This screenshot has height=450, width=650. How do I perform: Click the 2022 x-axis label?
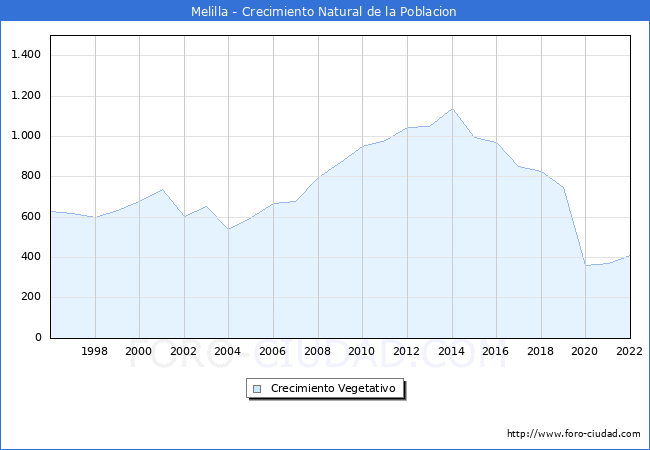[x=629, y=351]
